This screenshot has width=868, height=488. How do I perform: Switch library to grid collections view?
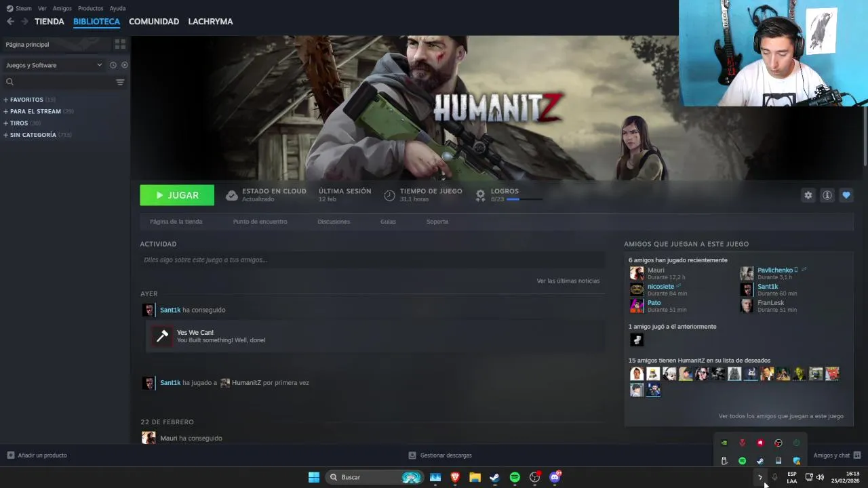click(x=120, y=44)
